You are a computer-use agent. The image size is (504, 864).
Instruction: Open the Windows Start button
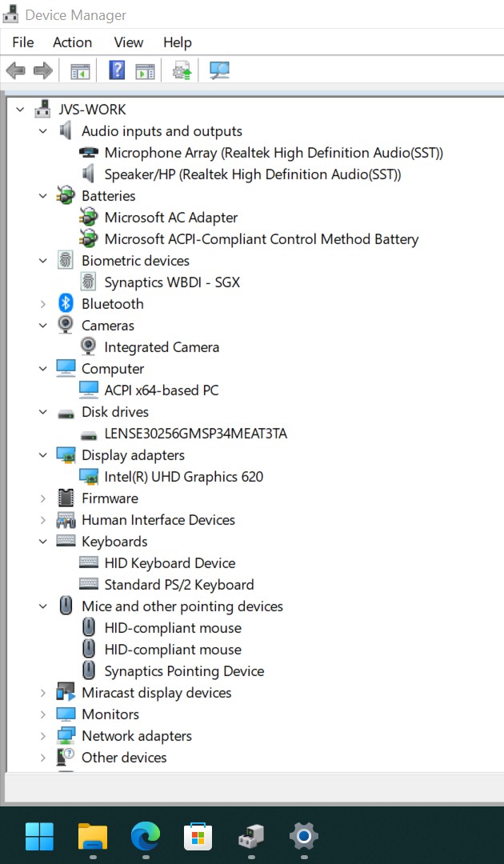(40, 837)
